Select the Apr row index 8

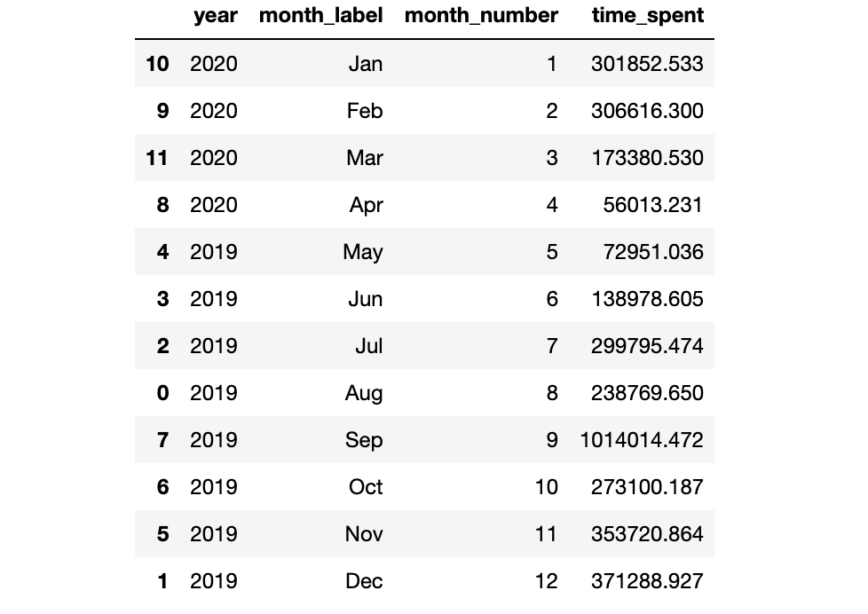pyautogui.click(x=162, y=205)
